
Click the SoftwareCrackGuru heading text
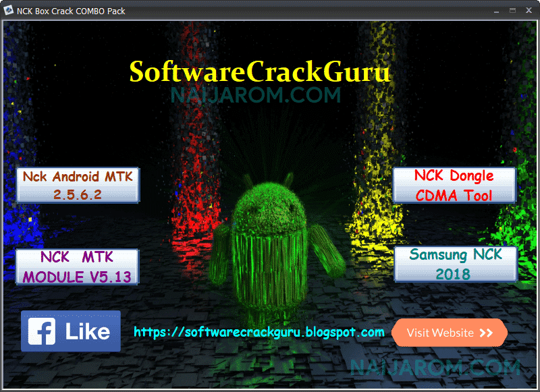[260, 72]
